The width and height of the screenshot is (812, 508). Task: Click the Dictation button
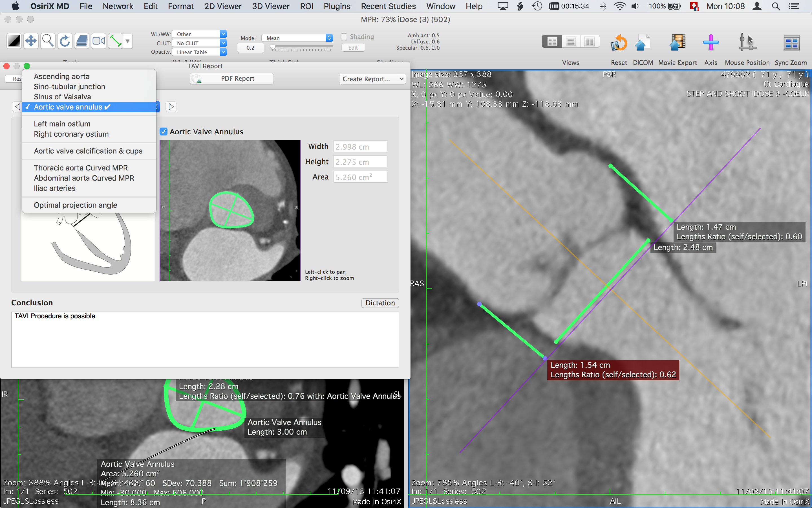[x=380, y=303]
